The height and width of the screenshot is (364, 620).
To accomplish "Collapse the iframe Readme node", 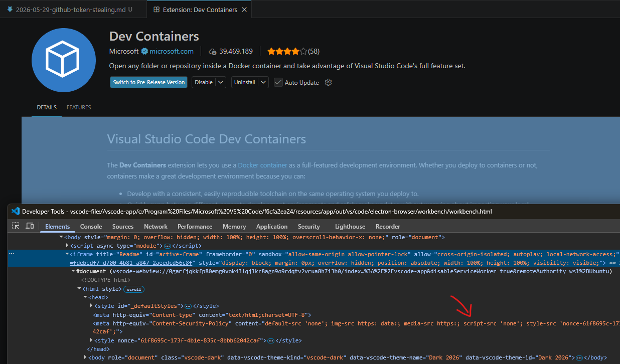I will [x=67, y=254].
